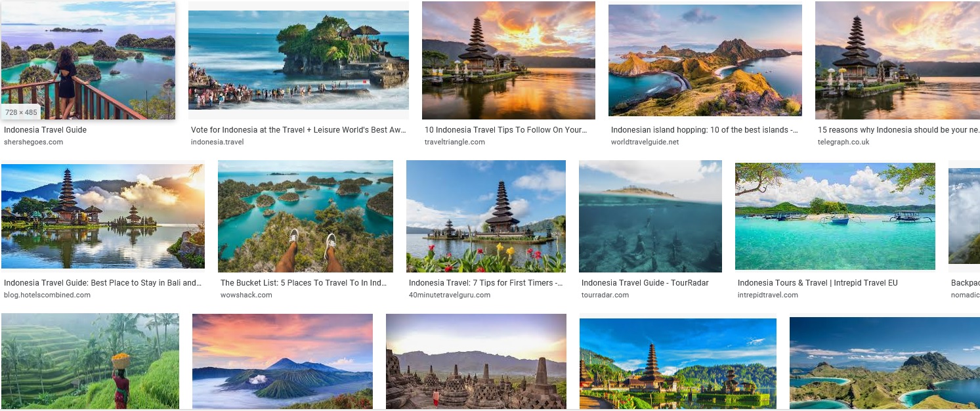Image resolution: width=980 pixels, height=411 pixels.
Task: Open the telegraph.co.uk temple sunset image
Action: (x=897, y=60)
